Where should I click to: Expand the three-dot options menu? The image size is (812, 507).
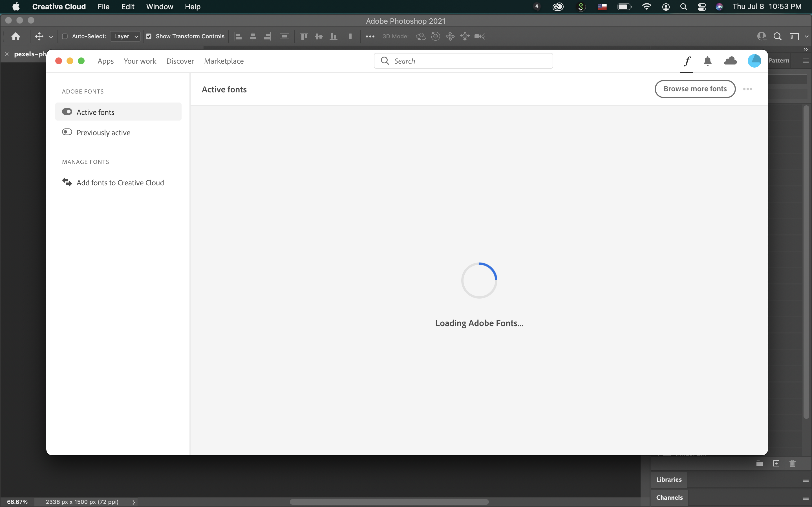pos(748,89)
